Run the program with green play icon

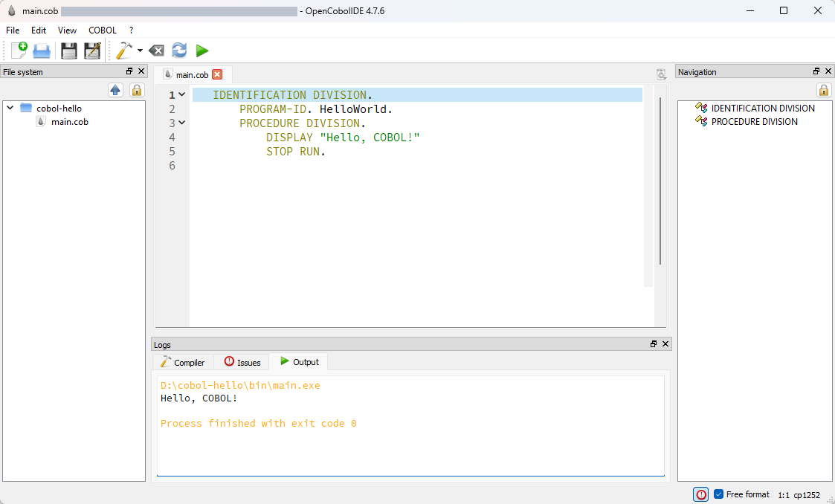click(x=202, y=51)
